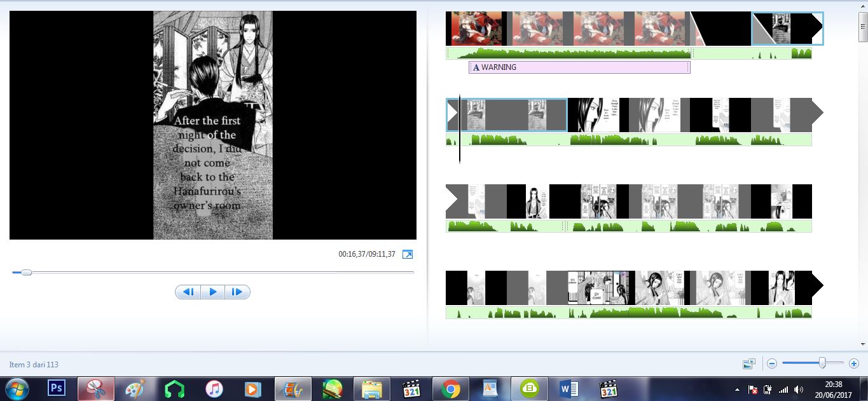Screen dimensions: 868x401
Task: Open the 321 player beside Word icon
Action: pyautogui.click(x=609, y=388)
